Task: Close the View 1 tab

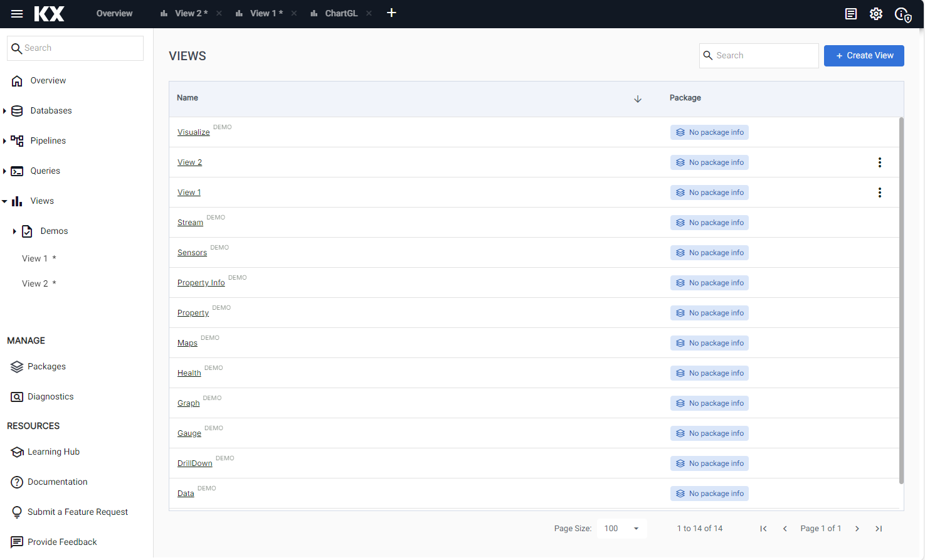Action: [x=294, y=13]
